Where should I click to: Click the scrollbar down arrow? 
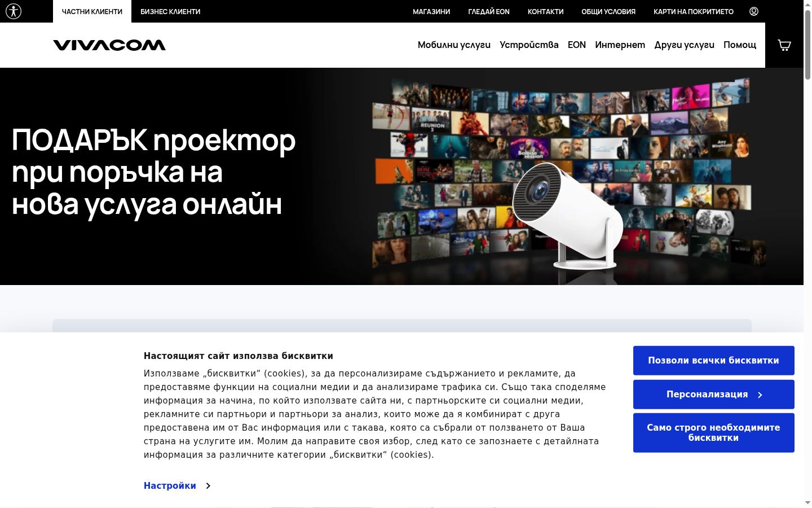click(x=807, y=502)
